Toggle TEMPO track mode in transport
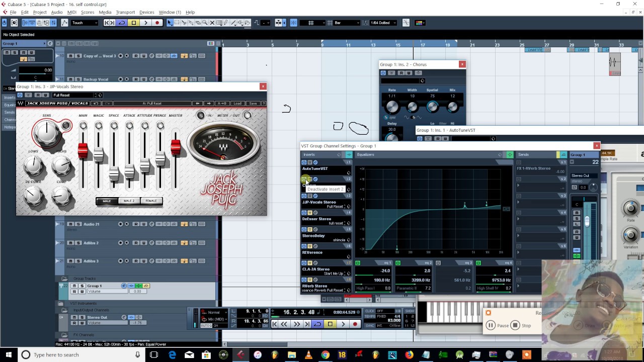Viewport: 644px width, 362px height. tap(370, 316)
